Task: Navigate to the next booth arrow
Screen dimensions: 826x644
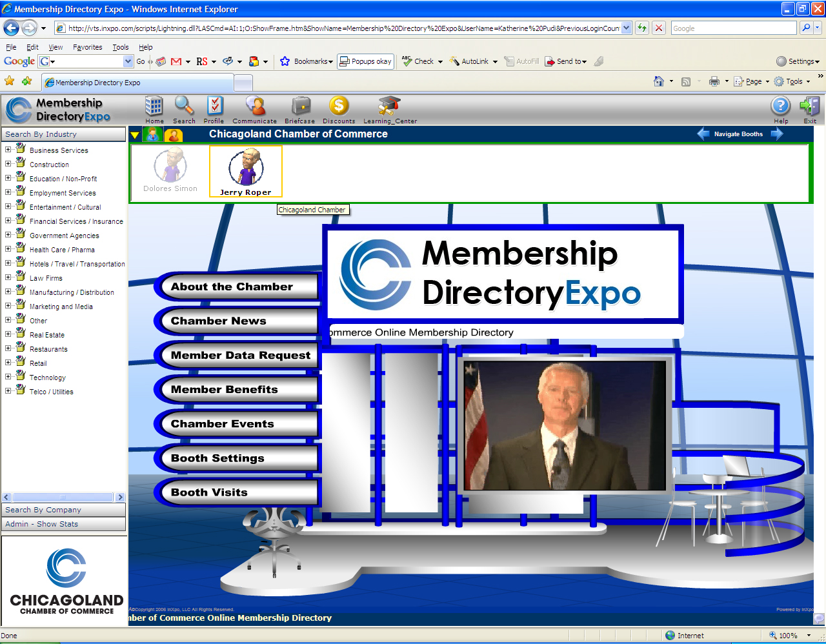Action: 777,134
